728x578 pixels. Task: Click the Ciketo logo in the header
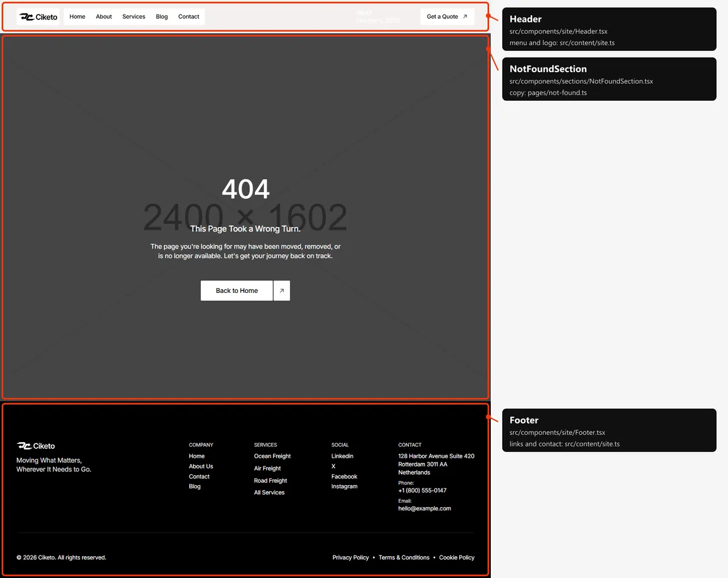click(38, 17)
